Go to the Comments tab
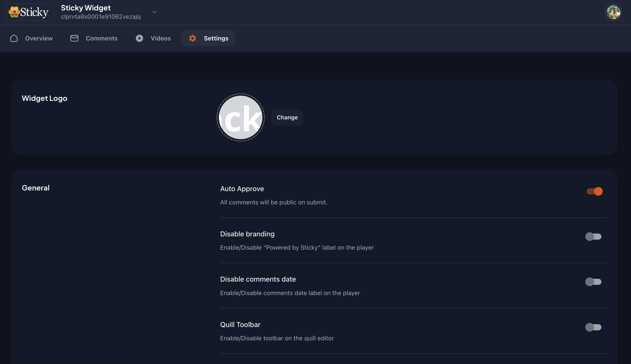 point(102,38)
